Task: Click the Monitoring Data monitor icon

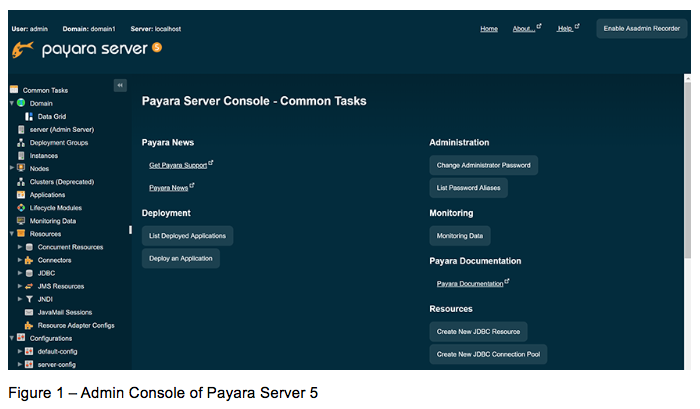Action: (21, 221)
